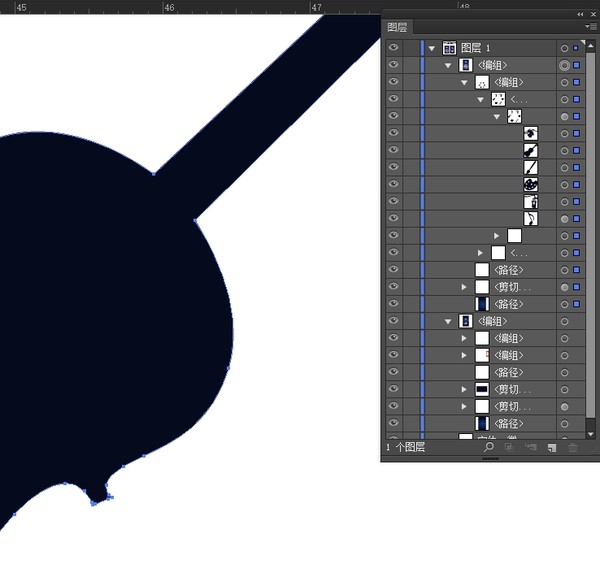Click layers panel scrollbar down arrow
The height and width of the screenshot is (586, 600).
590,434
